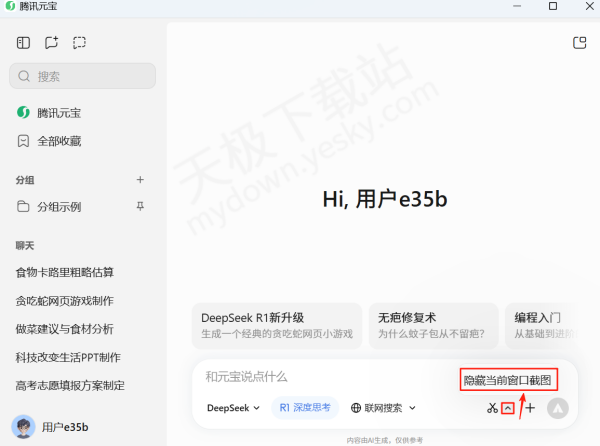600x446 pixels.
Task: Expand the chevron next to 联网搜索
Action: (412, 408)
